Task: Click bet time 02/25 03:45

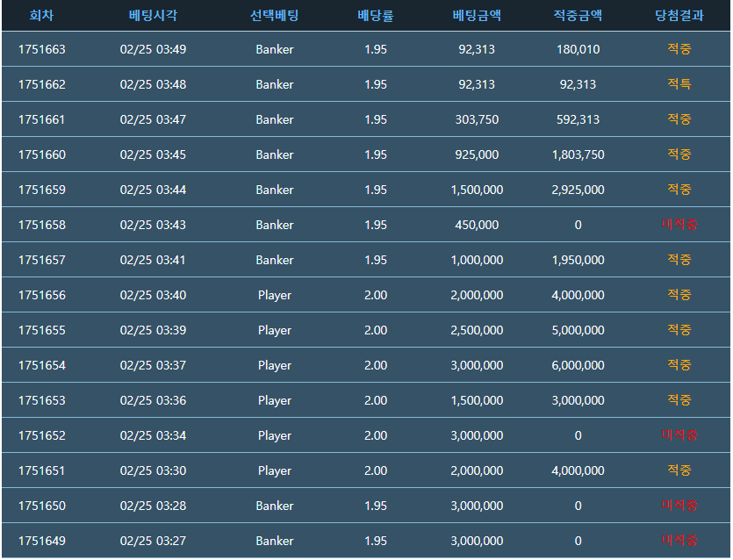Action: (153, 154)
